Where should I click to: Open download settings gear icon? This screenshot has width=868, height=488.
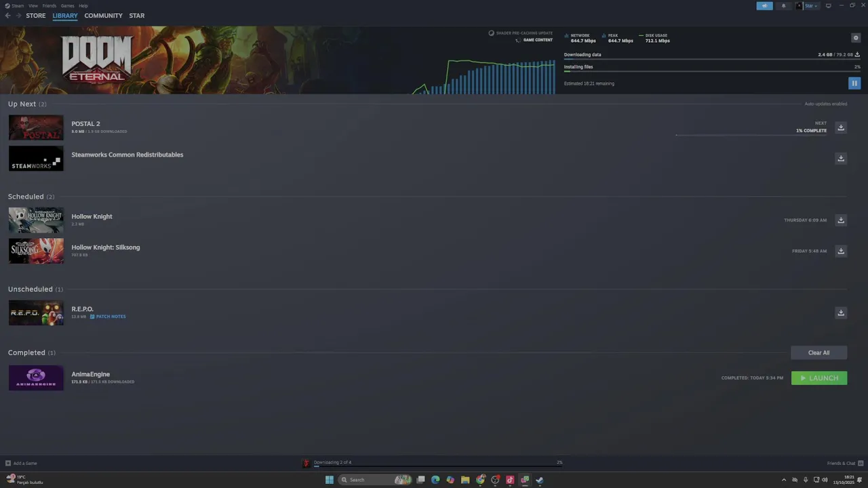click(855, 38)
